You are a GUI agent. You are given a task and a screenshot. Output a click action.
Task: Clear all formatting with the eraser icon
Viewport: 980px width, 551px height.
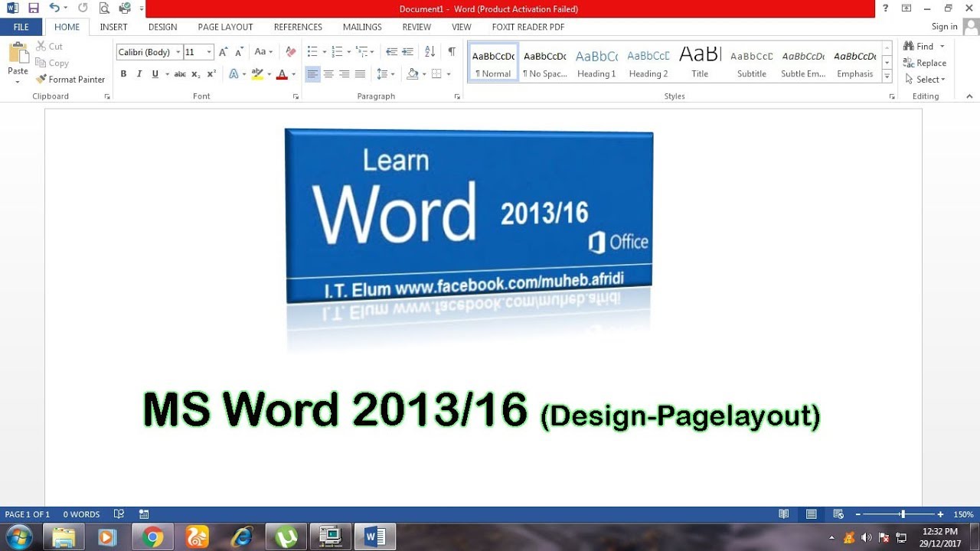290,52
